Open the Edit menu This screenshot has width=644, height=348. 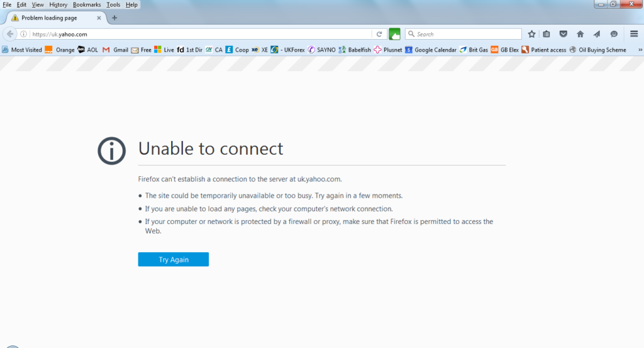click(x=21, y=5)
